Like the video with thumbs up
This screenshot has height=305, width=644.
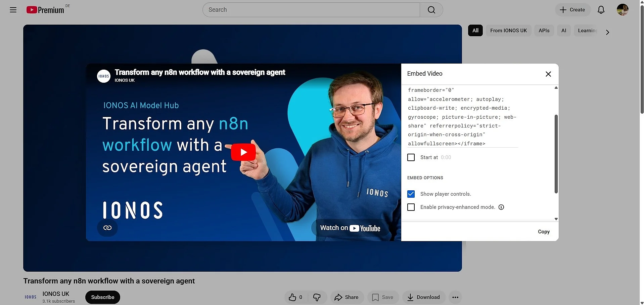[295, 297]
